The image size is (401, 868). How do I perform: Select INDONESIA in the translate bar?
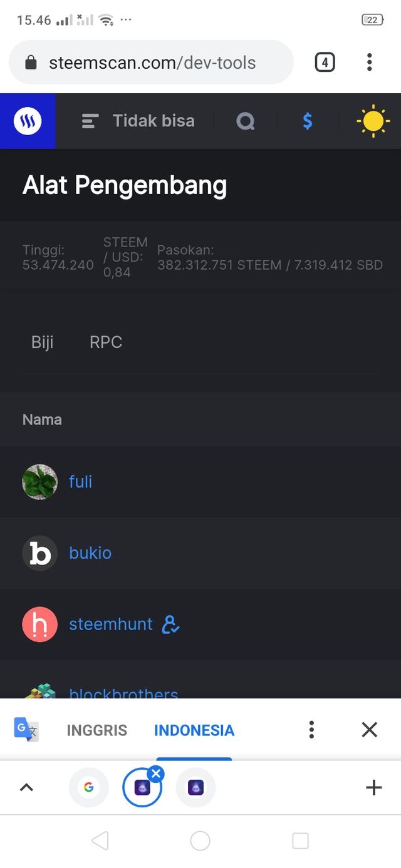coord(194,730)
